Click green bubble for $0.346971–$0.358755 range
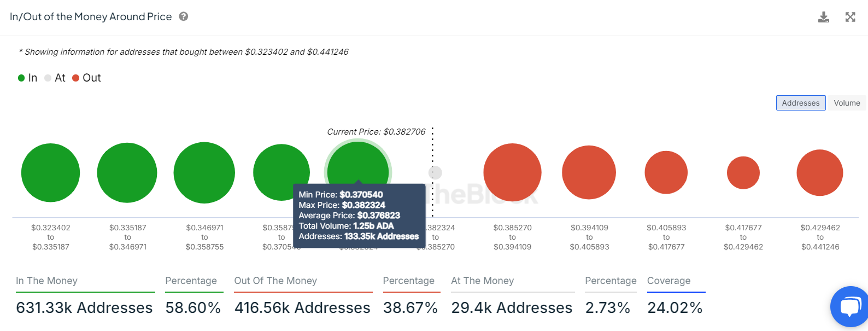868x331 pixels. (204, 173)
